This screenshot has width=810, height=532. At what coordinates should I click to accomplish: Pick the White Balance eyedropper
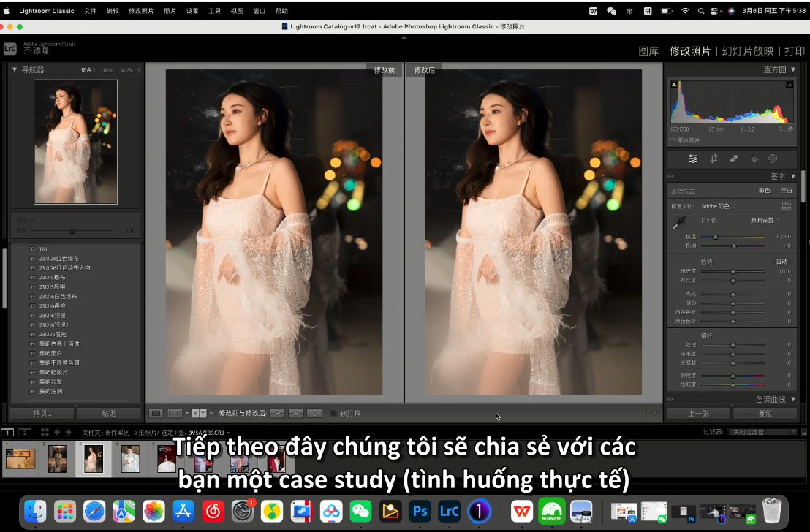pos(679,224)
